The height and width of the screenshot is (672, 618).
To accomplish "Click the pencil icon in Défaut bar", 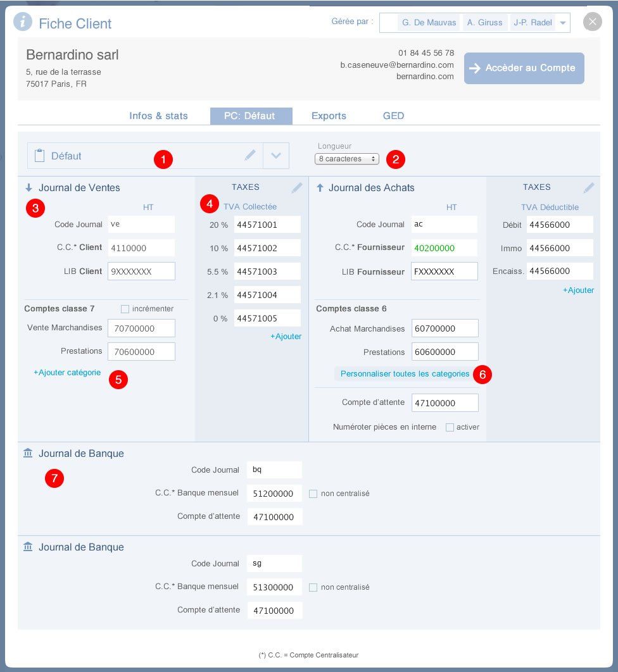I will pyautogui.click(x=250, y=155).
